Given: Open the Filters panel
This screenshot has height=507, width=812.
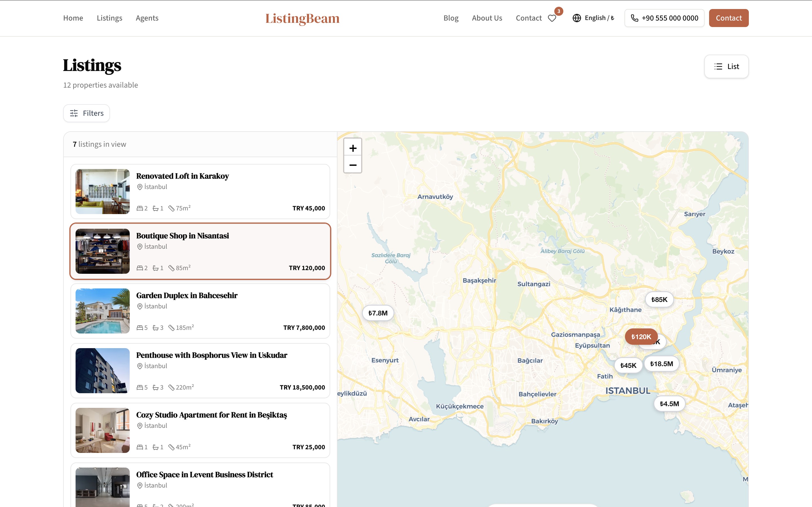Looking at the screenshot, I should coord(87,113).
